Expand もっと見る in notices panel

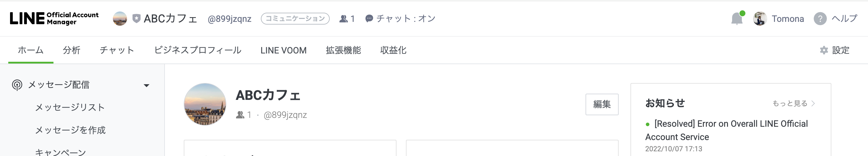tap(793, 103)
